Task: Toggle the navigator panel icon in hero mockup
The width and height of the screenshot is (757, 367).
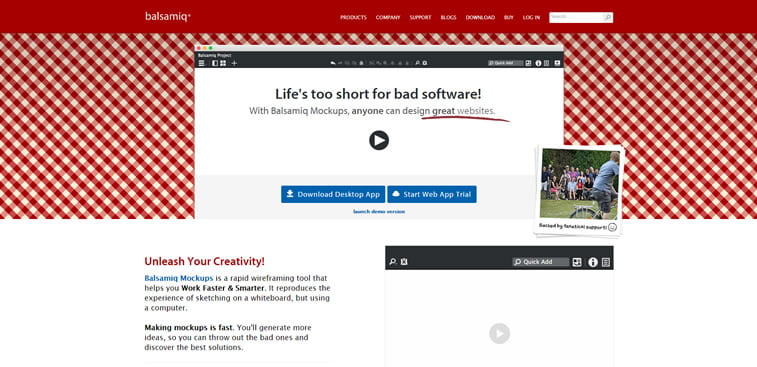Action: click(215, 63)
